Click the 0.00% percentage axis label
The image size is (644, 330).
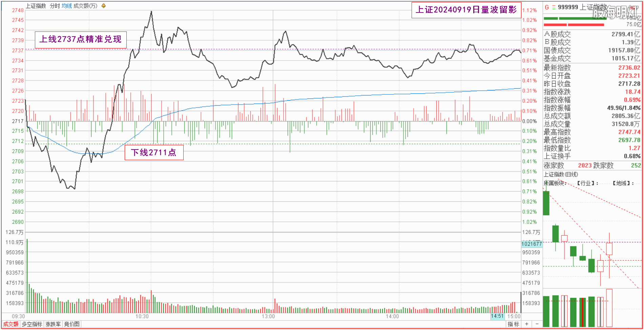[529, 121]
